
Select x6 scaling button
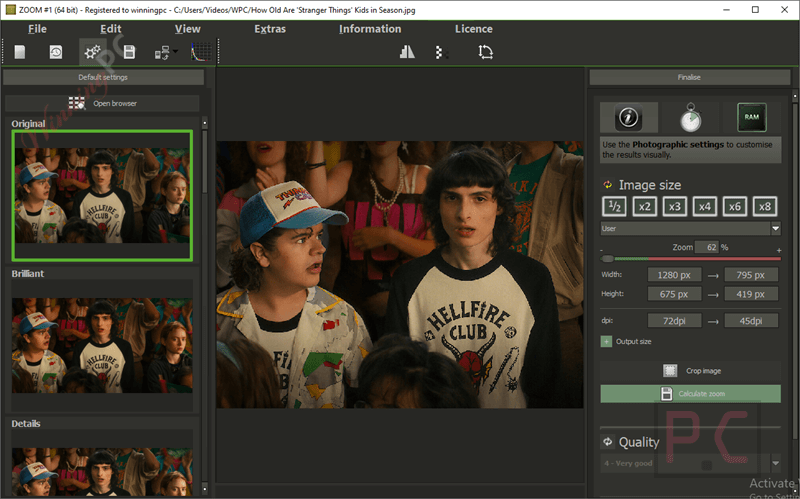(735, 207)
